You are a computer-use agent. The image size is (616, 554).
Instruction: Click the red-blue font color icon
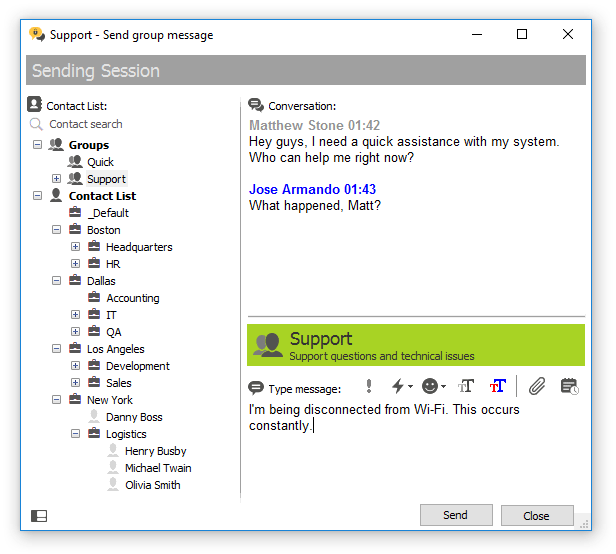tap(498, 387)
